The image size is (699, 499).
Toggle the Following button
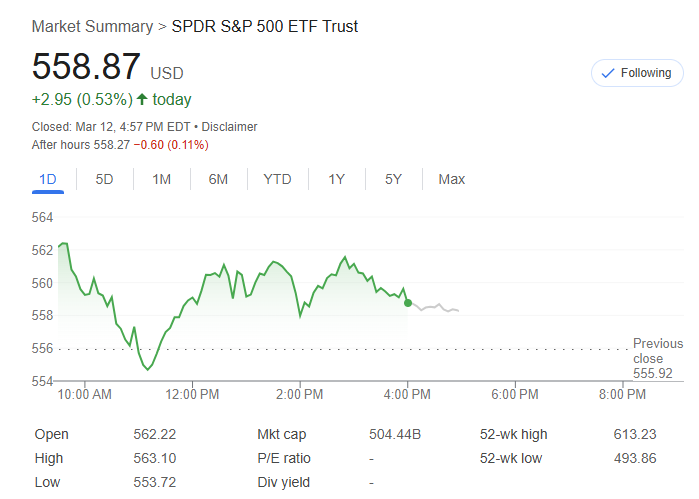637,73
